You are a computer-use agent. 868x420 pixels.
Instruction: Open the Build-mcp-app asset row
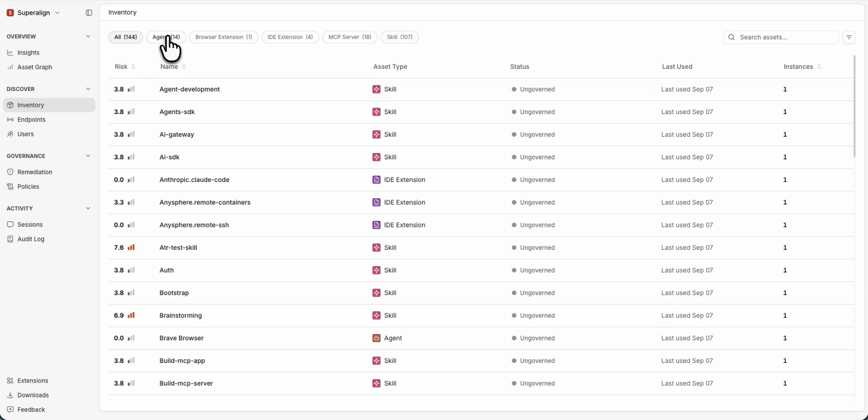coord(481,361)
